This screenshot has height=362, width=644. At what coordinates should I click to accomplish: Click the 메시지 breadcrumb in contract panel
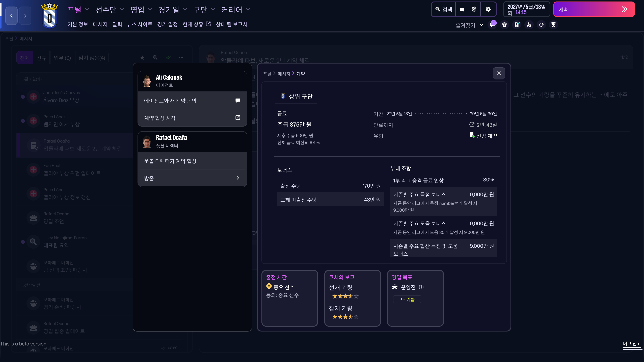coord(284,74)
